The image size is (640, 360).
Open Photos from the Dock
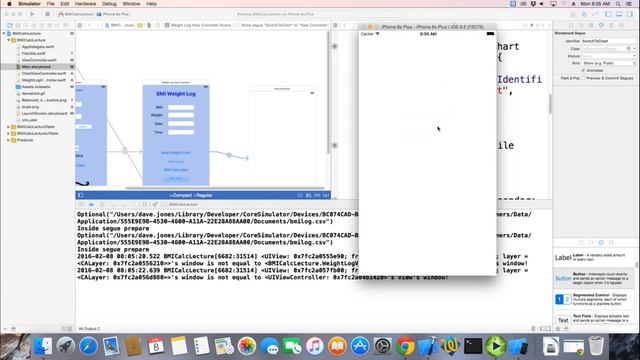[247, 346]
